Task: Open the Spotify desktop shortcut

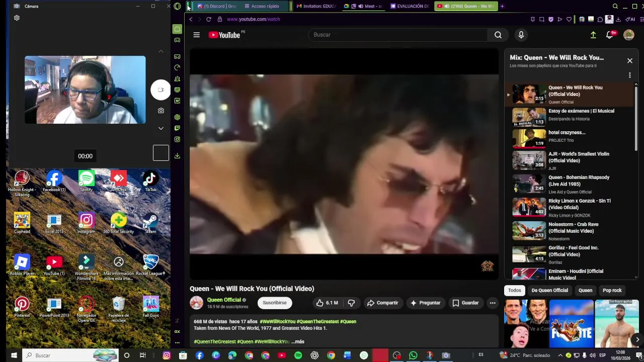Action: (x=86, y=182)
